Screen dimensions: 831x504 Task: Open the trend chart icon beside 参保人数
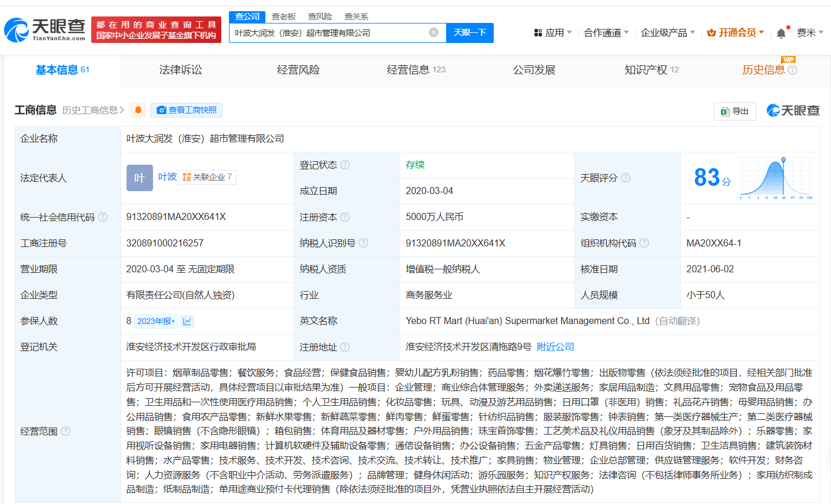tap(187, 321)
